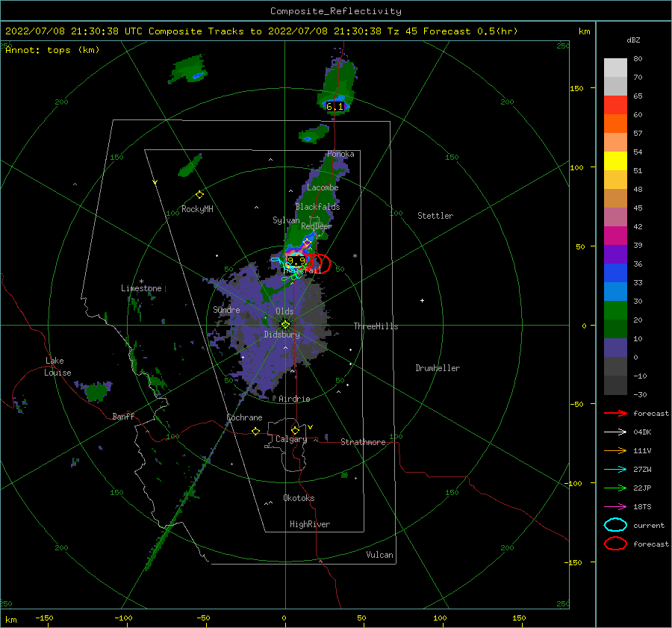
Task: Click the Lacombe city label
Action: 323,187
